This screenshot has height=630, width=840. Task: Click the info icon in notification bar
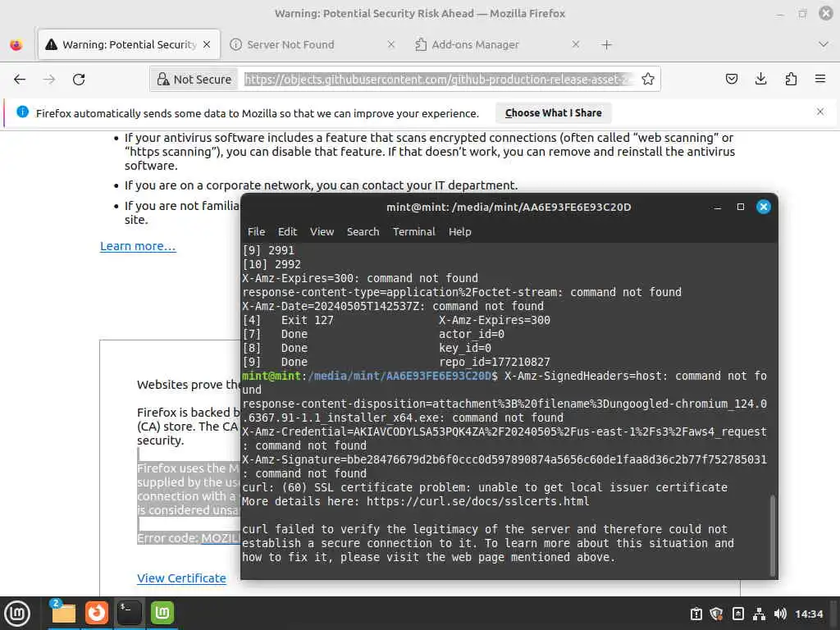22,112
